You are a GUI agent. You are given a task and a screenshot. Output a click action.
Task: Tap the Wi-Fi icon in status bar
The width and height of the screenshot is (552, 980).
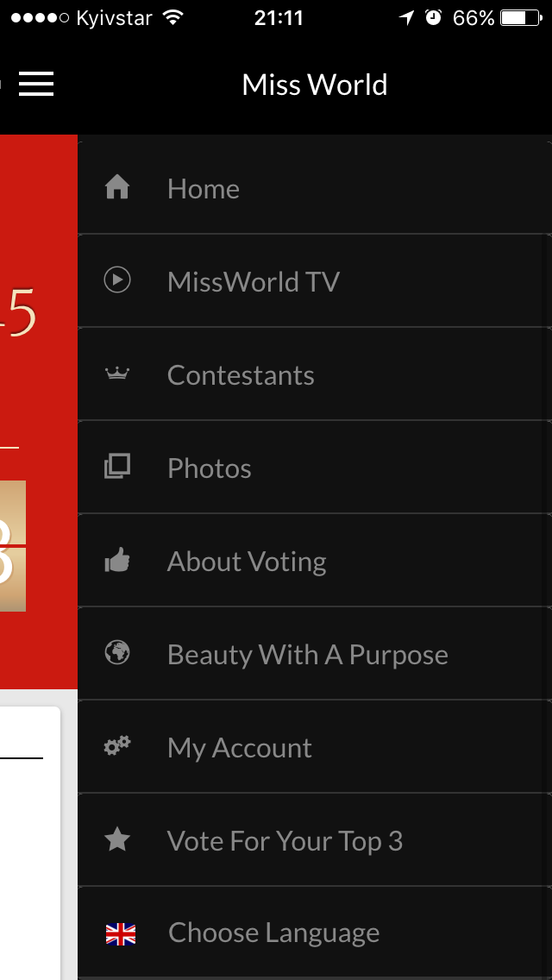(x=172, y=17)
